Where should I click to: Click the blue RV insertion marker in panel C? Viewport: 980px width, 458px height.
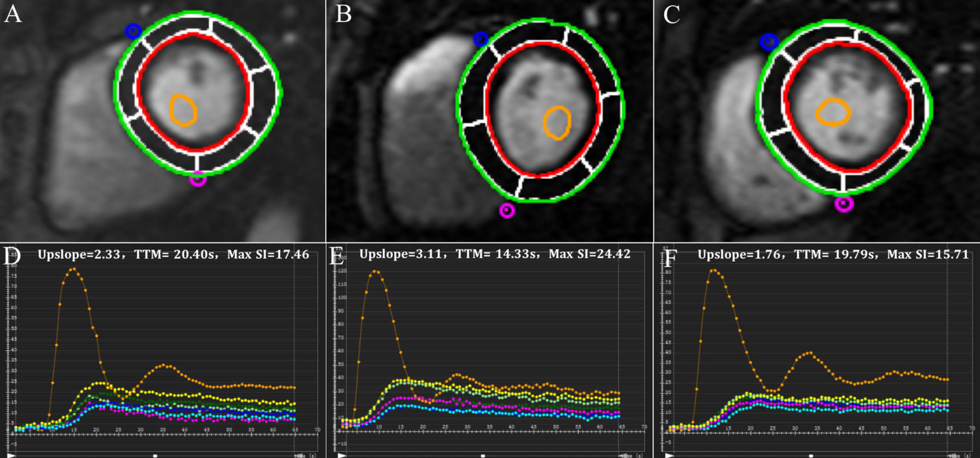769,41
